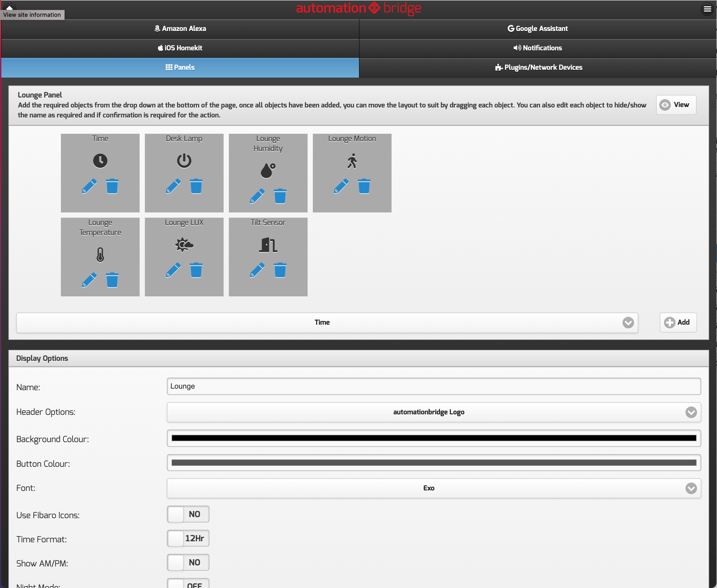The width and height of the screenshot is (717, 588).
Task: Add the selected object to the panel
Action: [x=678, y=322]
